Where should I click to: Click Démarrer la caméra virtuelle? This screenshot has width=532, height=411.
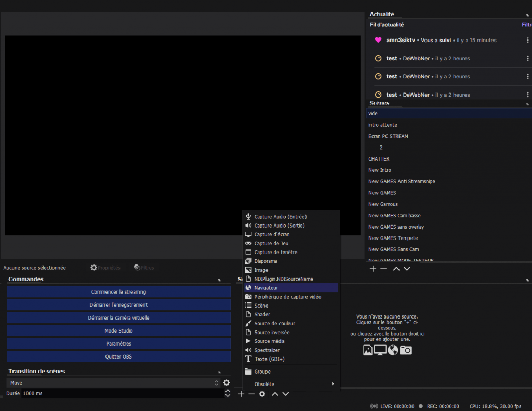118,317
